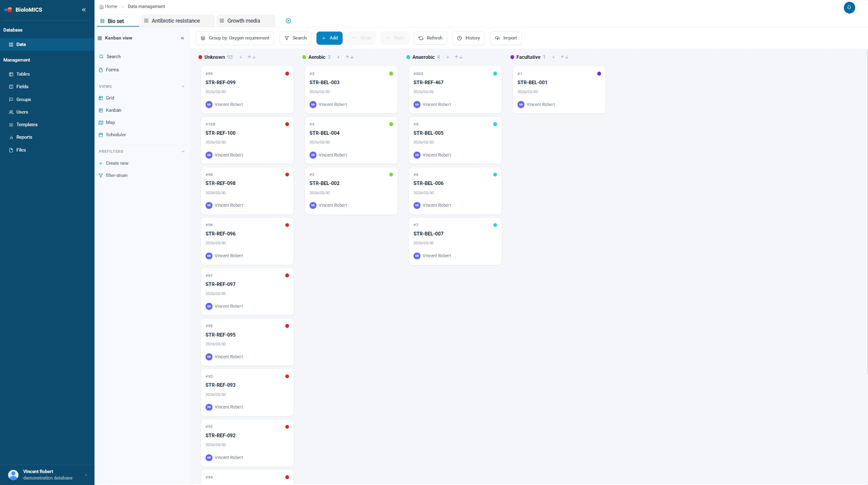Viewport: 868px width, 485px height.
Task: Open the Group by Oxygen requirement dropdown
Action: coord(235,38)
